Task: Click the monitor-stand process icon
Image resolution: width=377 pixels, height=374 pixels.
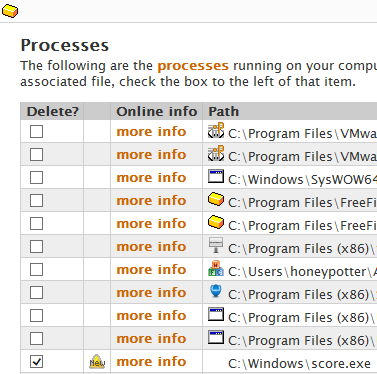Action: [x=216, y=245]
